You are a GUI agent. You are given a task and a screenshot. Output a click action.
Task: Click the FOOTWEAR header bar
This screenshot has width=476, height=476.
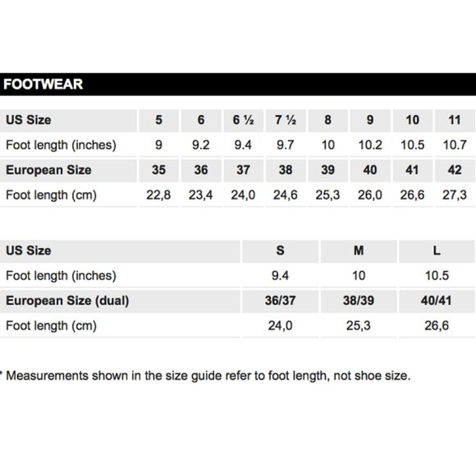coord(238,84)
